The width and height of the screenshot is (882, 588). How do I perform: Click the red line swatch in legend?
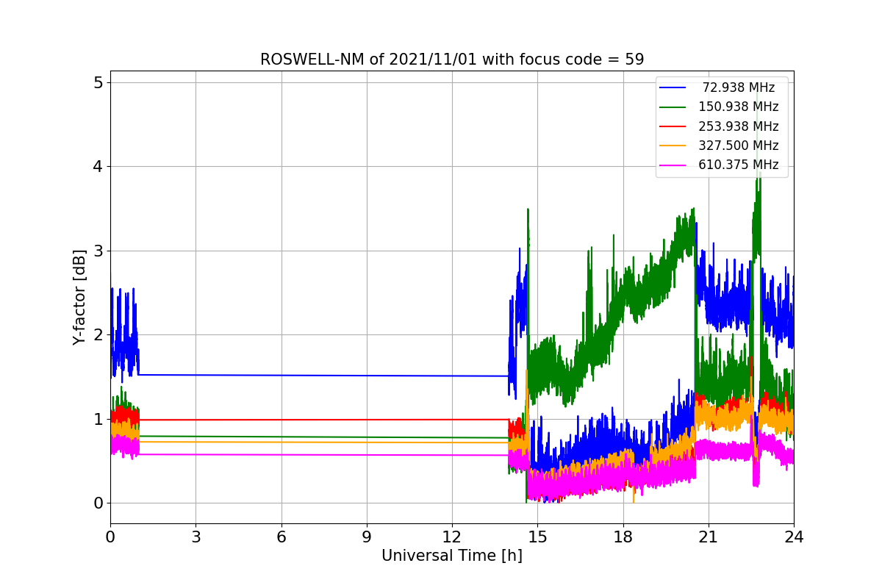click(x=674, y=126)
